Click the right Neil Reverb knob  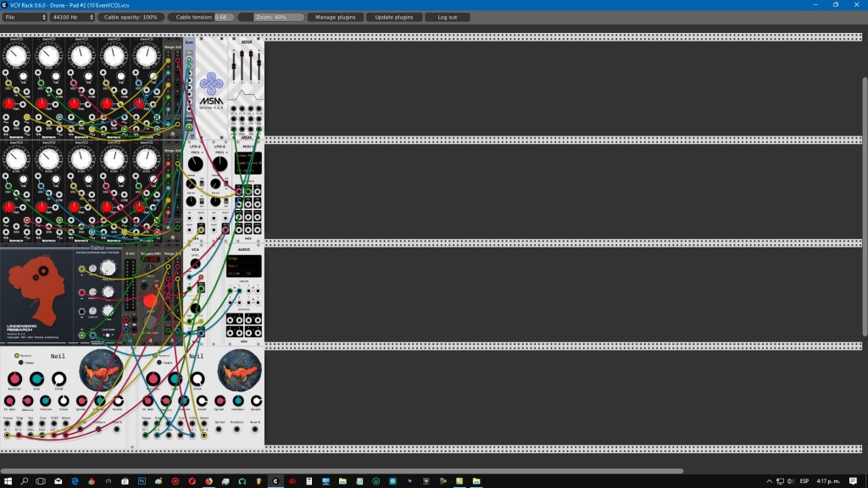tap(256, 401)
